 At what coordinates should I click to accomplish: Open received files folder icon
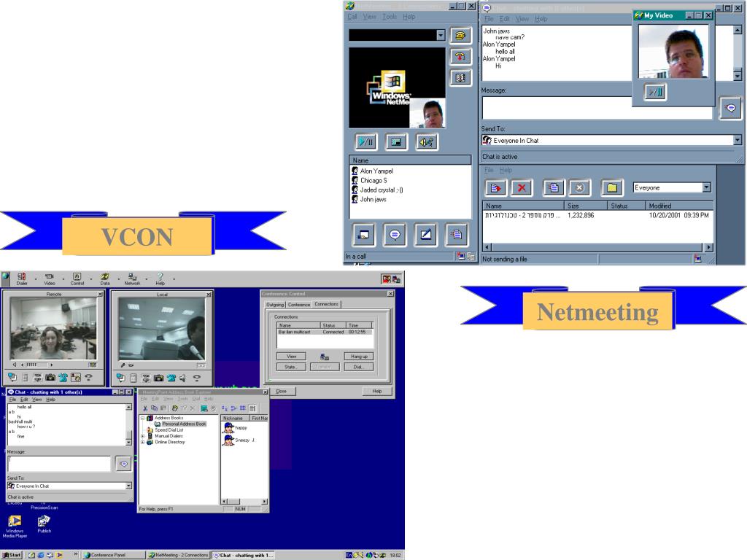tap(612, 187)
